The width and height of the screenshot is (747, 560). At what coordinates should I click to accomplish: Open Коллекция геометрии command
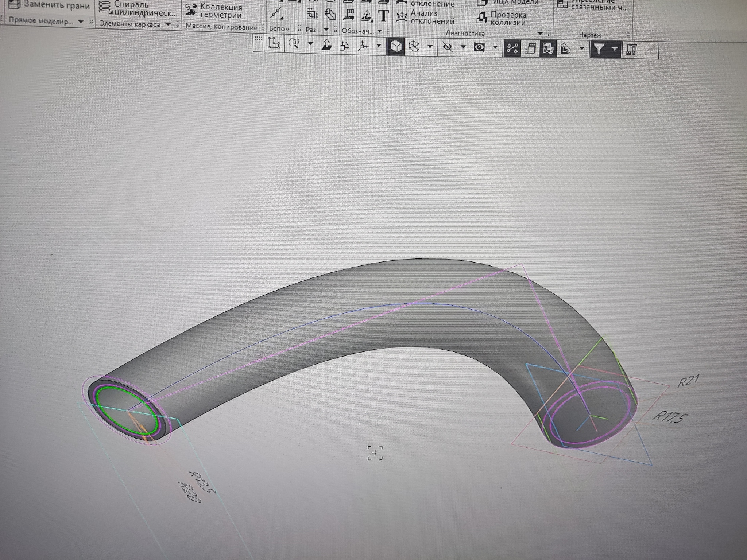click(213, 11)
